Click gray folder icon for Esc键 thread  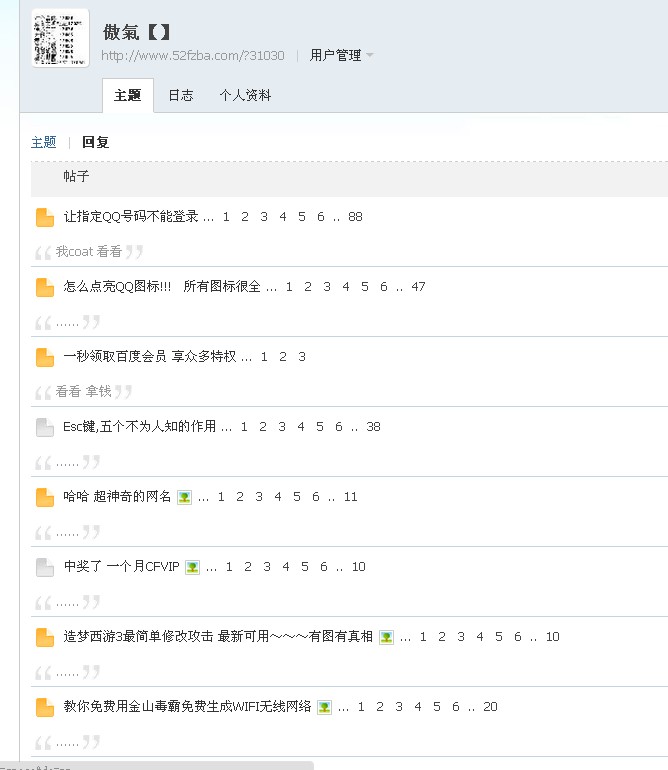coord(45,427)
